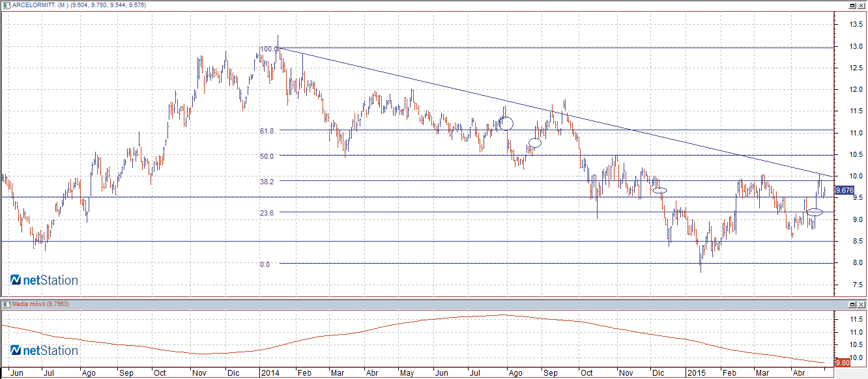Select the 38.2 Fibonacci retracement label
The image size is (868, 379).
tap(266, 182)
